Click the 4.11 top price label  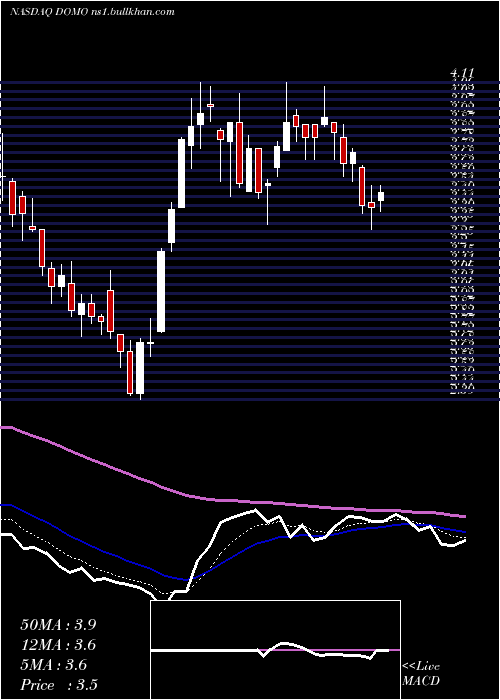[462, 74]
